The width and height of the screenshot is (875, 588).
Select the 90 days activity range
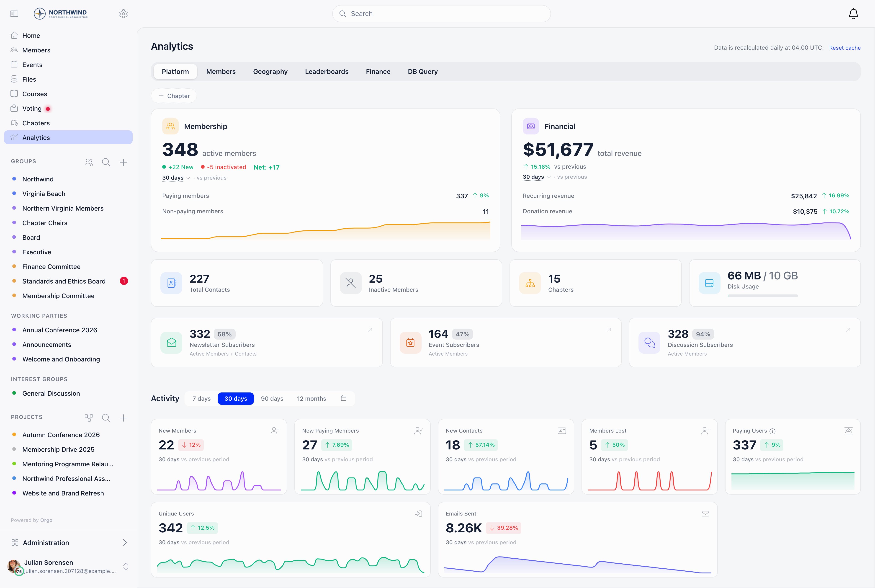click(272, 399)
